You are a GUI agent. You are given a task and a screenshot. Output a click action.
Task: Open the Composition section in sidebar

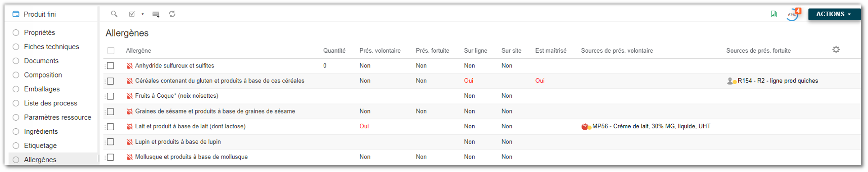coord(43,75)
